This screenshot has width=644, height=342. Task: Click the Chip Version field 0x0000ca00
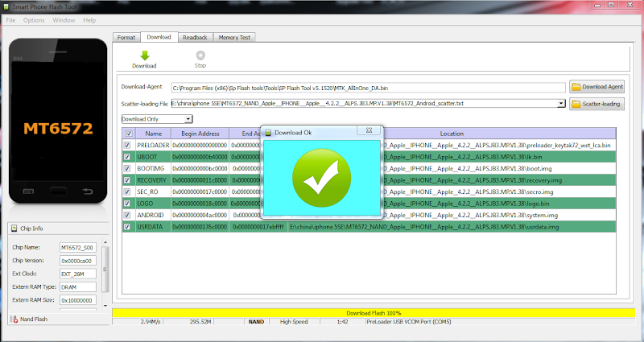(78, 261)
